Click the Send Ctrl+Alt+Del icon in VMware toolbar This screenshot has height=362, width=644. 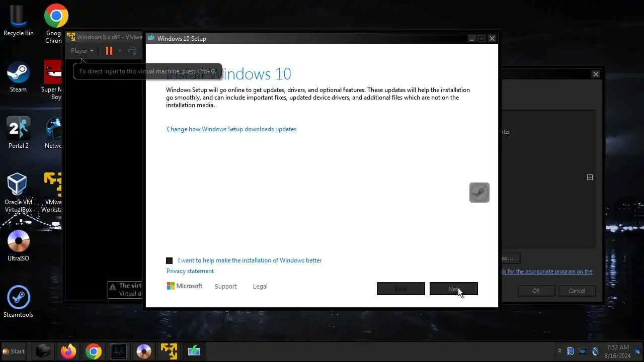(x=132, y=51)
